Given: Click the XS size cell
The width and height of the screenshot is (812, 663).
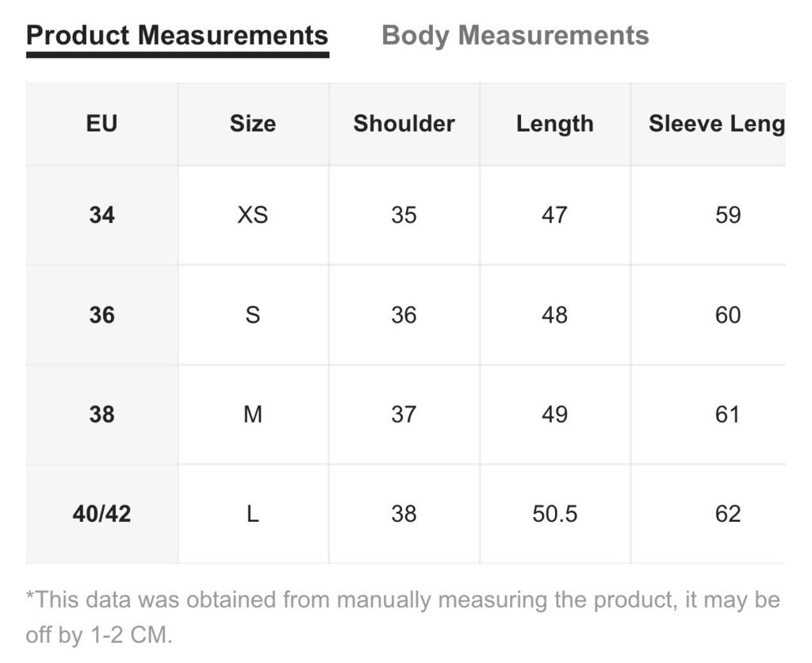Looking at the screenshot, I should [253, 215].
